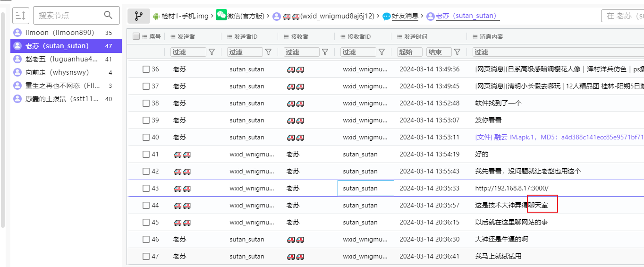Click the 起始 start time input field
The width and height of the screenshot is (644, 267).
[x=409, y=52]
